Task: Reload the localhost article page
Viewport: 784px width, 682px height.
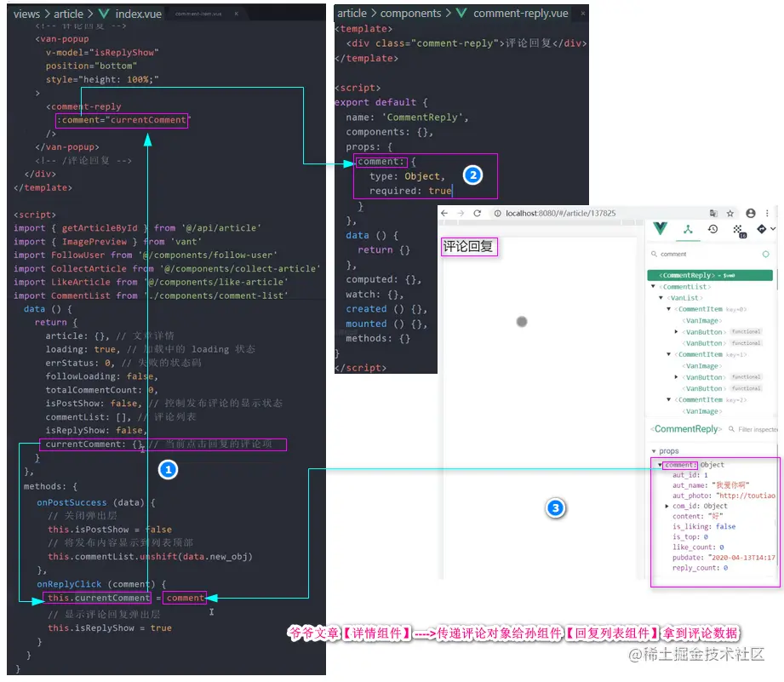Action: (477, 214)
